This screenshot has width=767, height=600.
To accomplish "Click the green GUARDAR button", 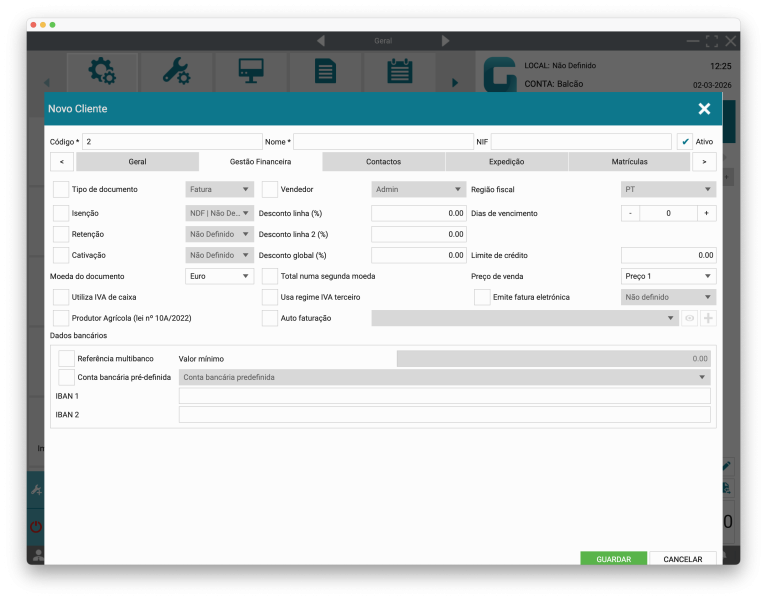I will coord(613,559).
